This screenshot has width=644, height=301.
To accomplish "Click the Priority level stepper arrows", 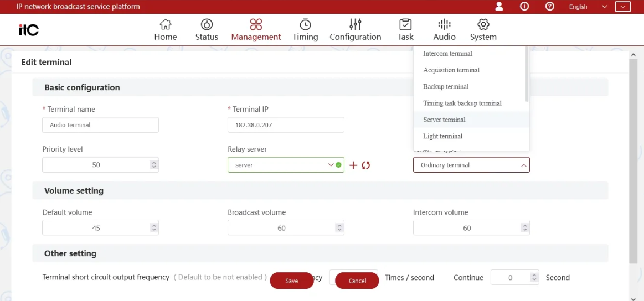I will click(x=154, y=165).
